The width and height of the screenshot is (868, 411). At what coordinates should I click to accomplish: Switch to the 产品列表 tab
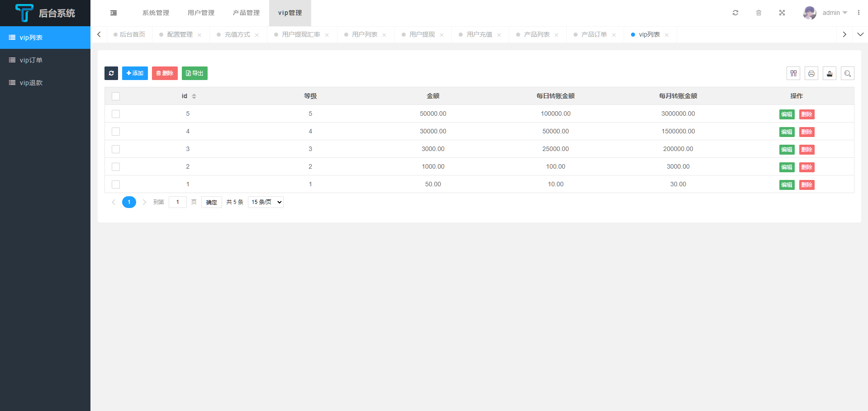point(536,34)
